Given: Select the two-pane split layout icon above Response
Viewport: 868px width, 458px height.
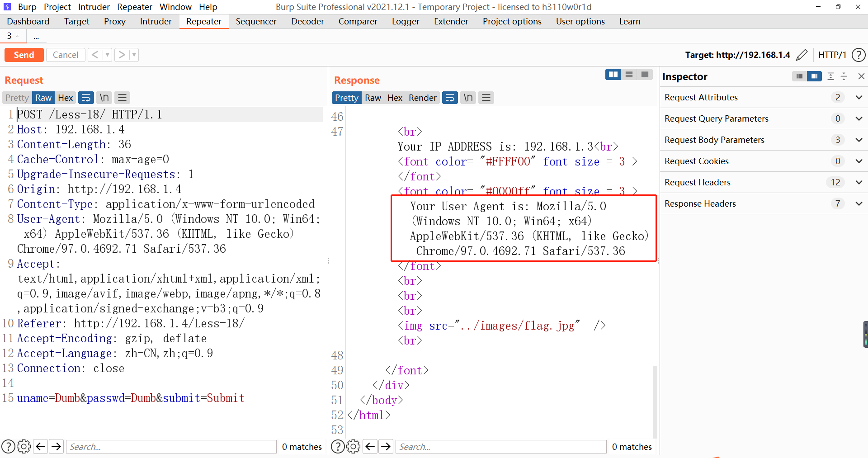Looking at the screenshot, I should pos(613,74).
